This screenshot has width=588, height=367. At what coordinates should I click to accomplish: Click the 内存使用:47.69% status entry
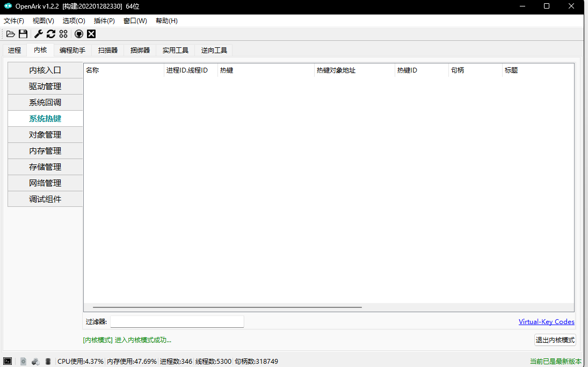click(x=132, y=362)
